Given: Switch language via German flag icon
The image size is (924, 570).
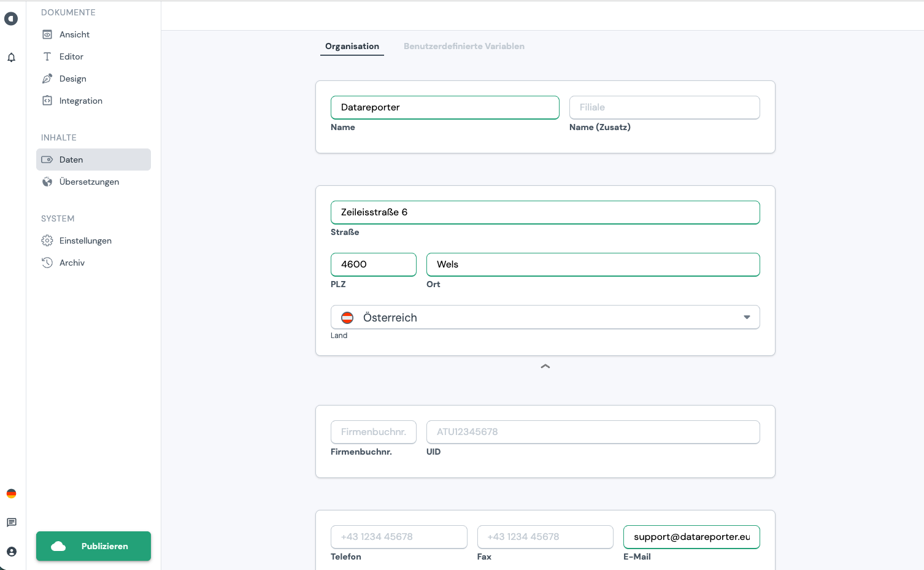Looking at the screenshot, I should click(x=11, y=493).
